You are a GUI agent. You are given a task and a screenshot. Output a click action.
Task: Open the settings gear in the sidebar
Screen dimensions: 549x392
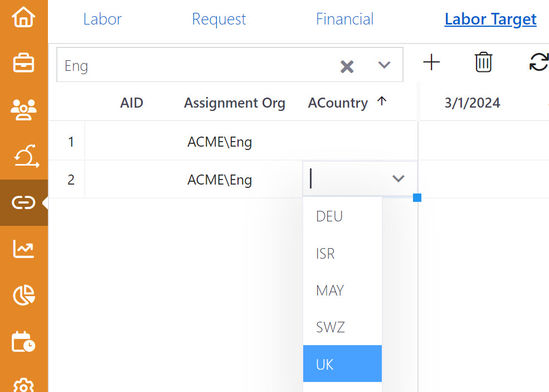click(23, 385)
